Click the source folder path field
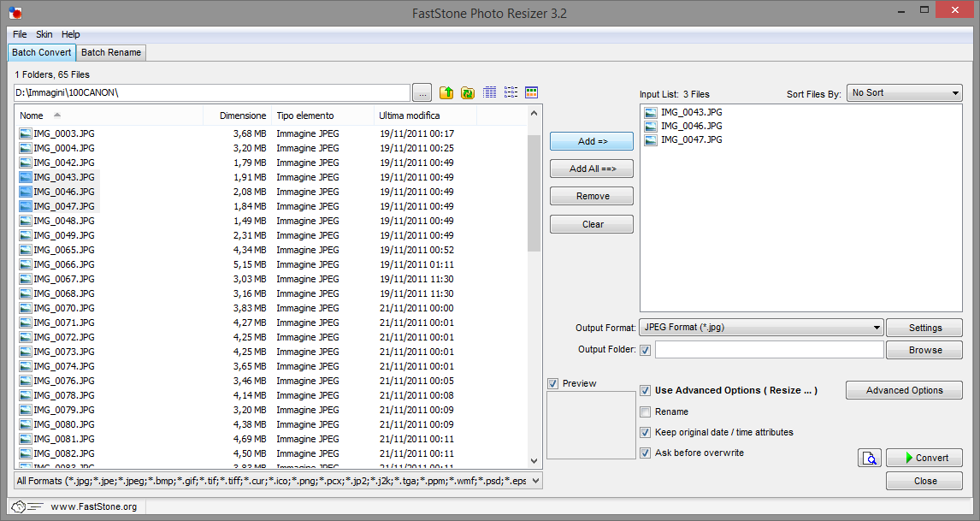 point(212,92)
